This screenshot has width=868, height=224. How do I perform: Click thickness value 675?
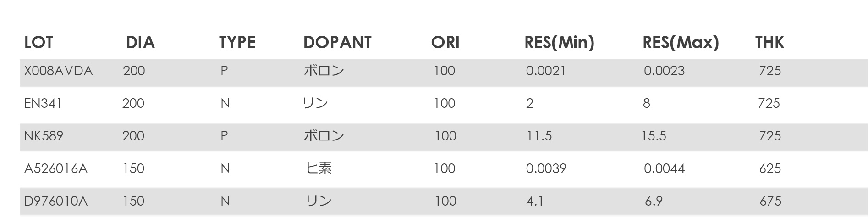tap(770, 201)
